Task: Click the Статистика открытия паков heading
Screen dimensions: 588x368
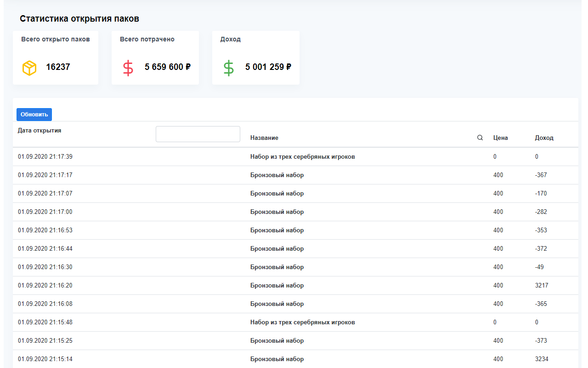Action: click(79, 19)
